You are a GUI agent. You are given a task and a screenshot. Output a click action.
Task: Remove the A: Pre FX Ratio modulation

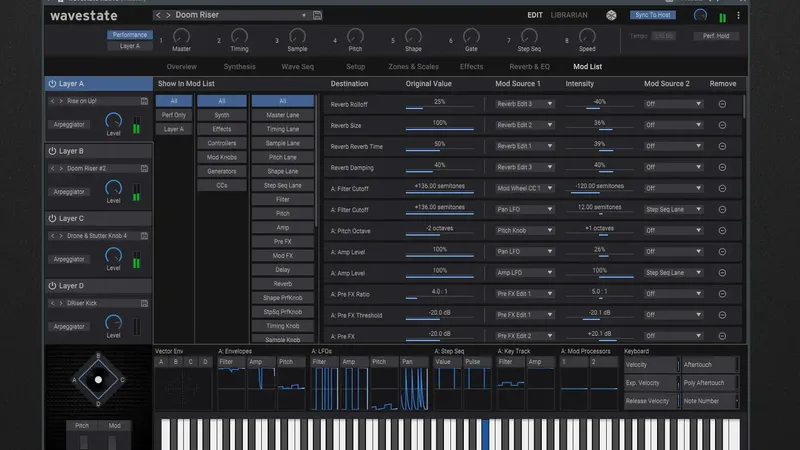coord(722,294)
